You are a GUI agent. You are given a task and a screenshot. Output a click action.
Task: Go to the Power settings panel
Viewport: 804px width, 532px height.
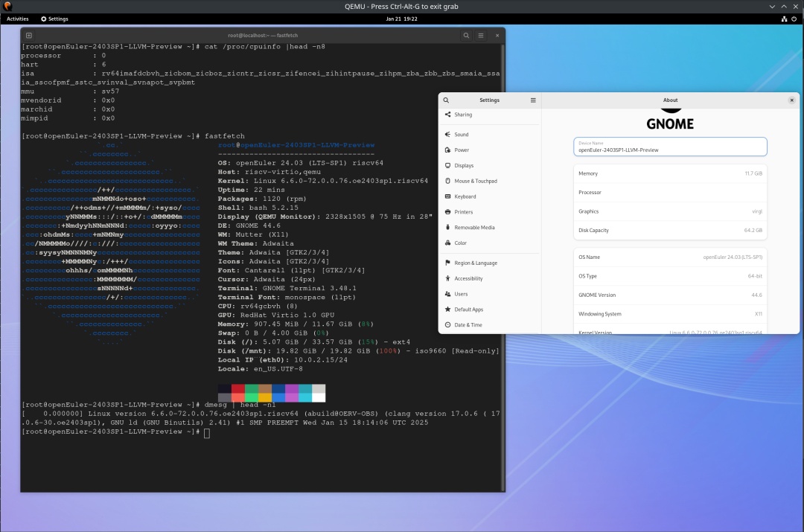[462, 150]
